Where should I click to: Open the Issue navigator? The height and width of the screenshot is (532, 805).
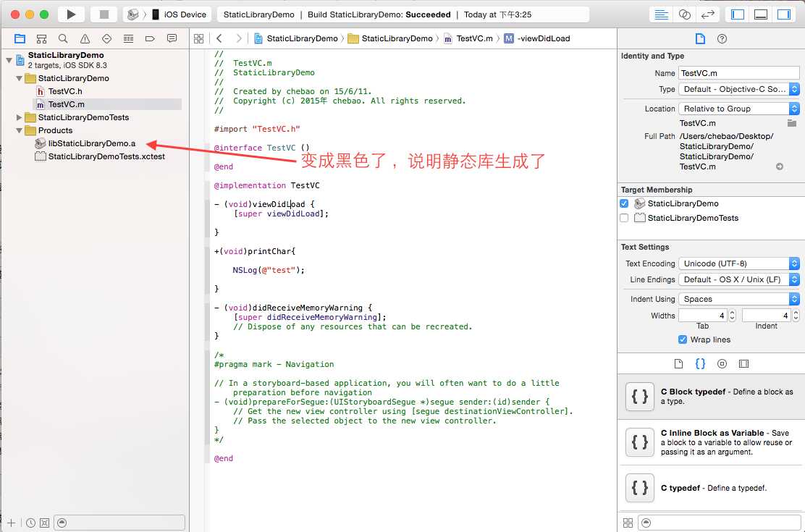pos(85,38)
